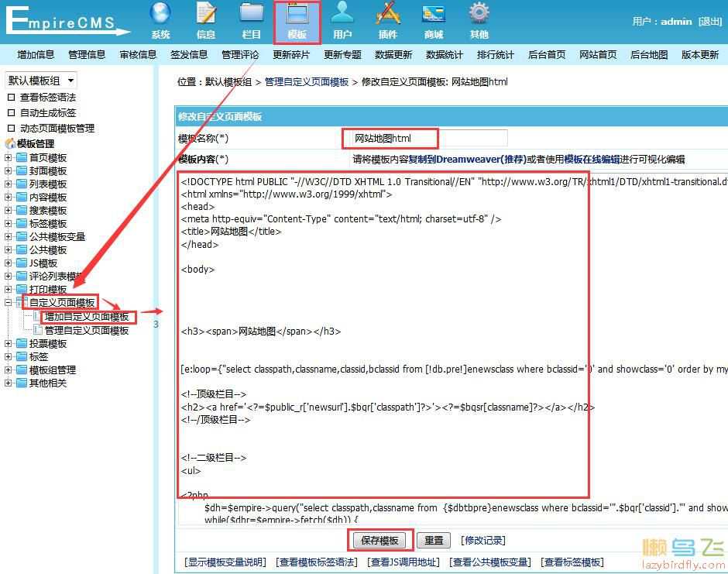Click the 模板组管理 folder icon
The width and height of the screenshot is (728, 574).
[x=22, y=370]
